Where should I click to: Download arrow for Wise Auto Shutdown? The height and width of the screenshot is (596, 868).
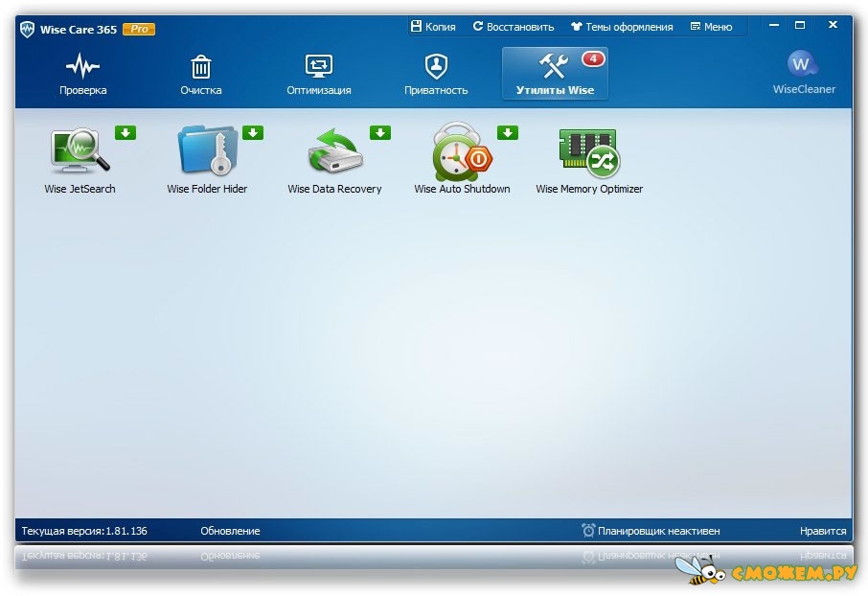click(508, 133)
